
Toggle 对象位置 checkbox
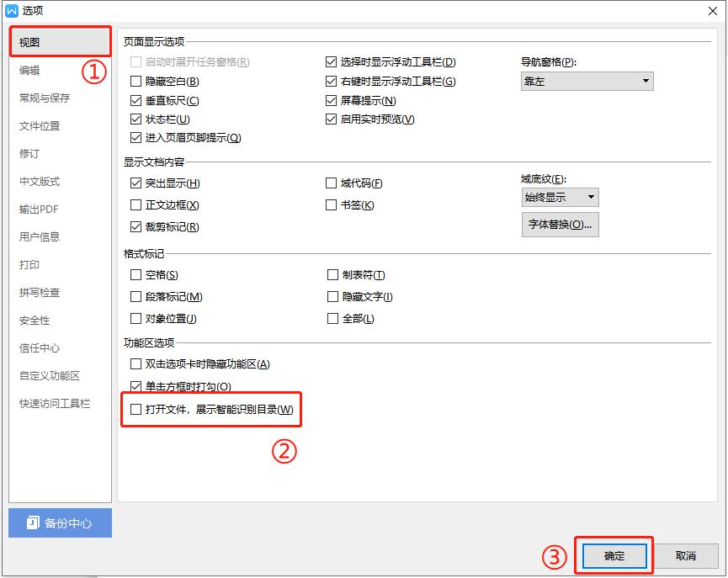click(136, 319)
